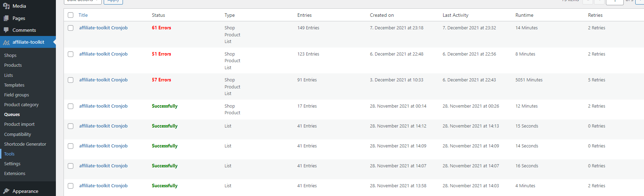
Task: Open the Products submenu item
Action: point(13,65)
